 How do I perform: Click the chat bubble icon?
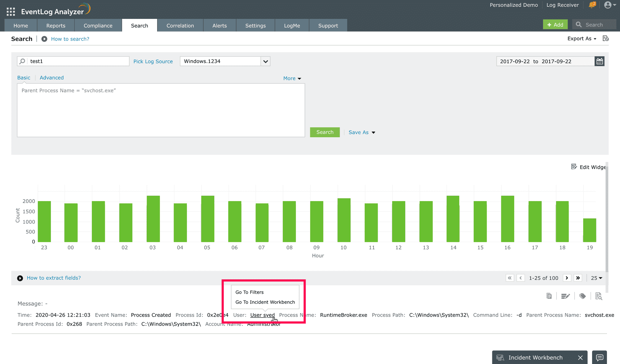coord(600,357)
